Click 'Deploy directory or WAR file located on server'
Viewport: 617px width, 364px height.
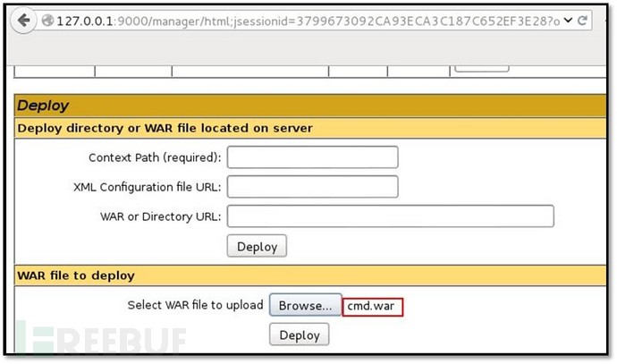[x=165, y=128]
